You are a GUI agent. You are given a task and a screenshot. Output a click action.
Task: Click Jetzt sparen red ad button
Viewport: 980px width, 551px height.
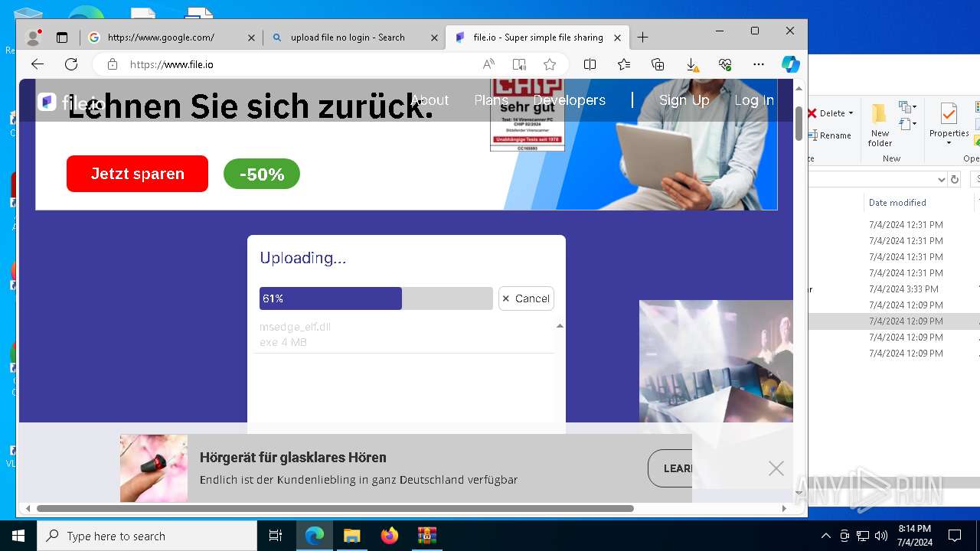click(x=137, y=174)
